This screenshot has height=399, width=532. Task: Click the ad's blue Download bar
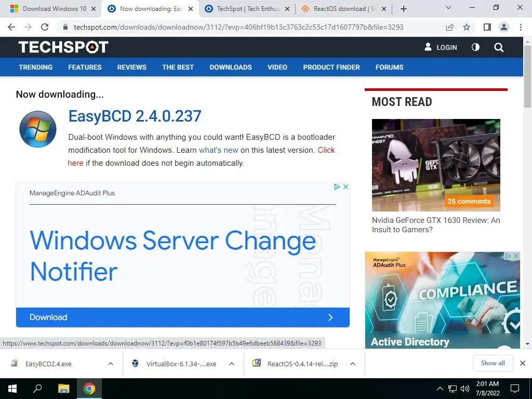(182, 317)
